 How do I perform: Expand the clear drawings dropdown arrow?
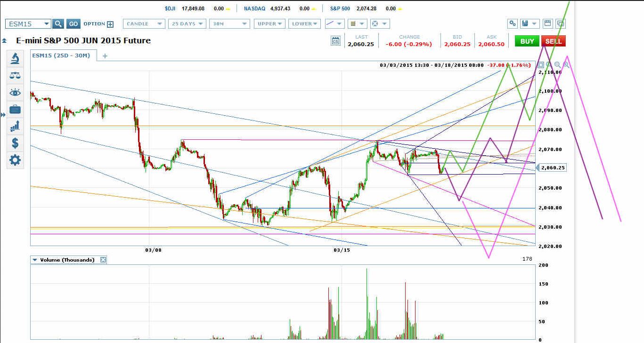[x=385, y=24]
